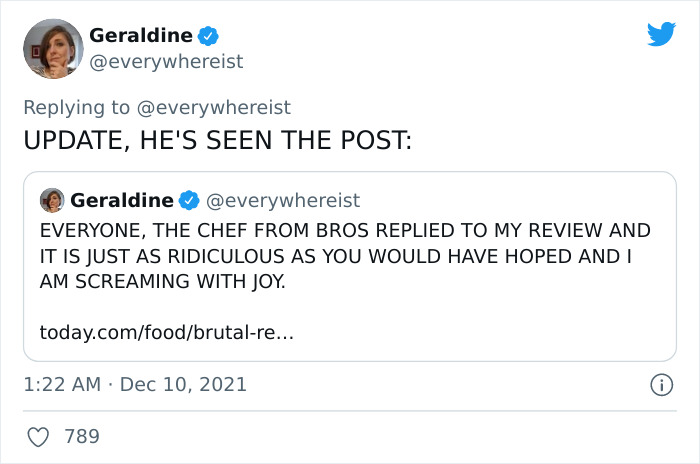Click the Twitter bird logo
Screen dimensions: 700x464
661,35
